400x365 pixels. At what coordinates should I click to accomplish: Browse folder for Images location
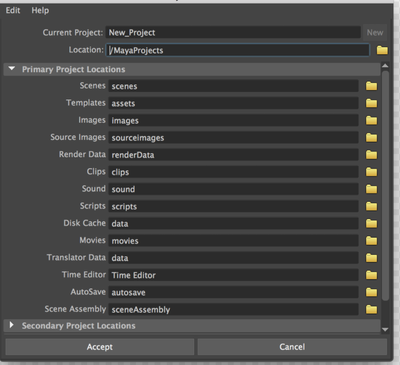tap(371, 120)
